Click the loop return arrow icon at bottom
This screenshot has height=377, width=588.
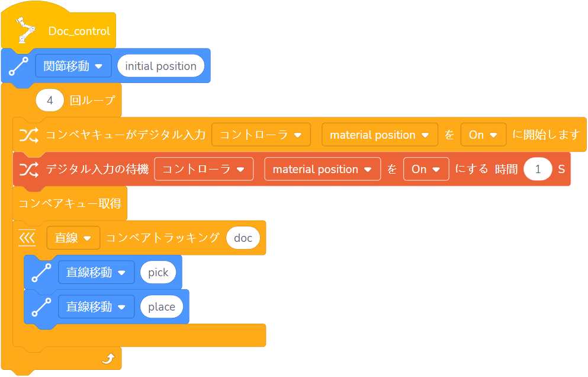point(108,359)
